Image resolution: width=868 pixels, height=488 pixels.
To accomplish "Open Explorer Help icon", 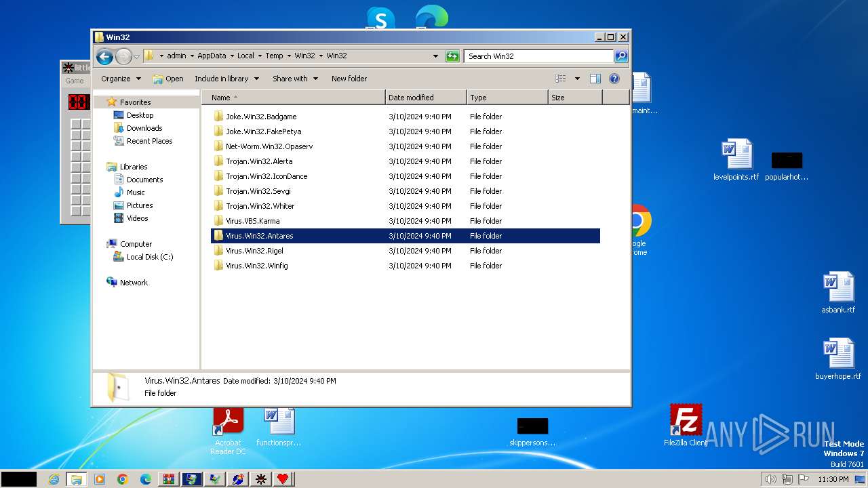I will click(614, 79).
